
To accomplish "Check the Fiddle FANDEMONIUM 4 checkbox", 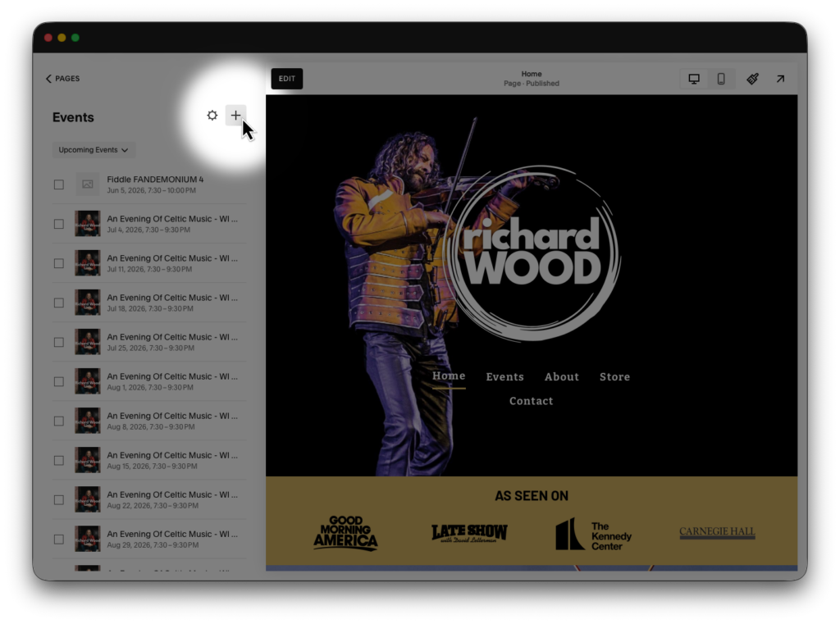I will click(59, 184).
